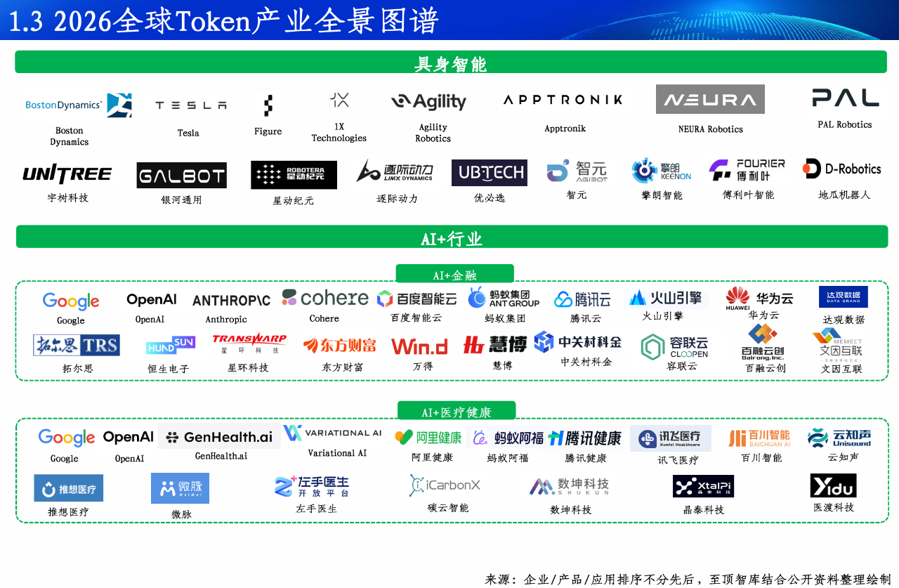Click the 腾讯云 logo
The height and width of the screenshot is (588, 899).
coord(582,299)
